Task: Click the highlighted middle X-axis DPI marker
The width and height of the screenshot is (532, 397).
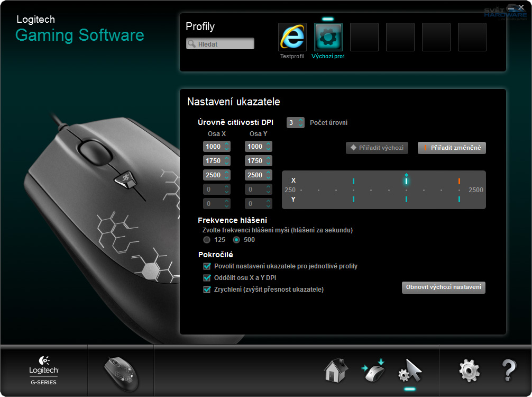Action: click(x=406, y=181)
